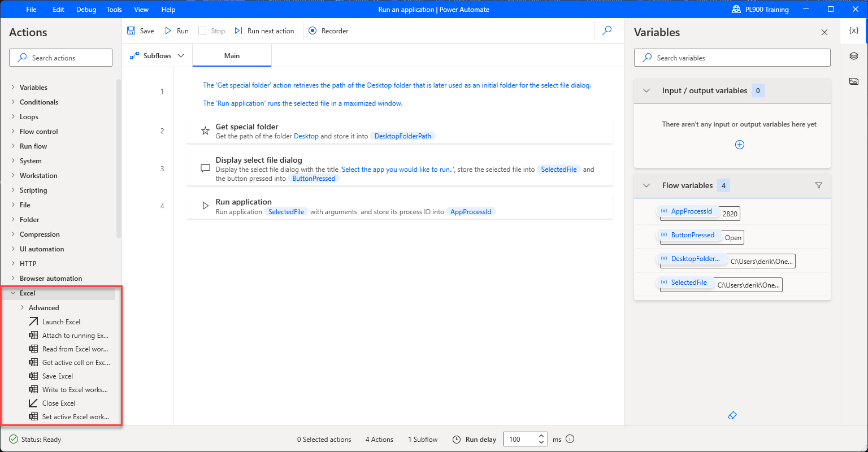Click the run delay clock icon
Image resolution: width=868 pixels, height=452 pixels.
pyautogui.click(x=457, y=439)
